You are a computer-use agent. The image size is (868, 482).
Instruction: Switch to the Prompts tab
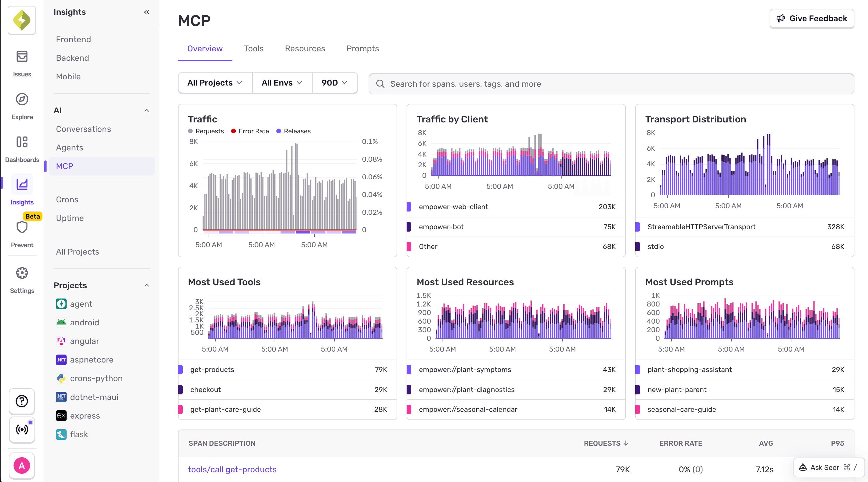pyautogui.click(x=363, y=49)
